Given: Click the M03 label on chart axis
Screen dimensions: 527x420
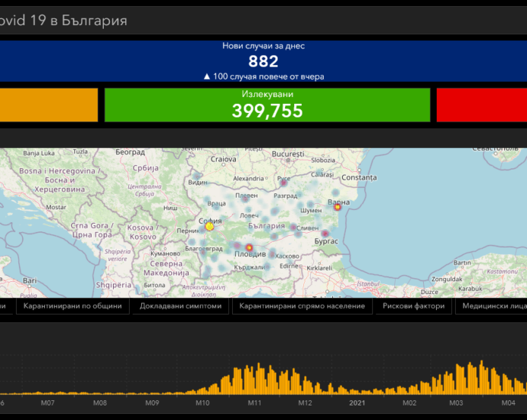Looking at the screenshot, I should pyautogui.click(x=456, y=402).
